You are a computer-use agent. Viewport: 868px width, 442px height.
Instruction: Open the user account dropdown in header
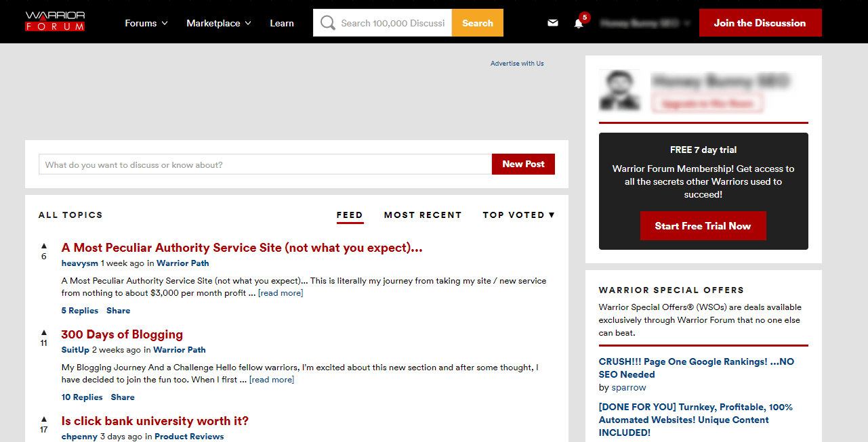(645, 23)
